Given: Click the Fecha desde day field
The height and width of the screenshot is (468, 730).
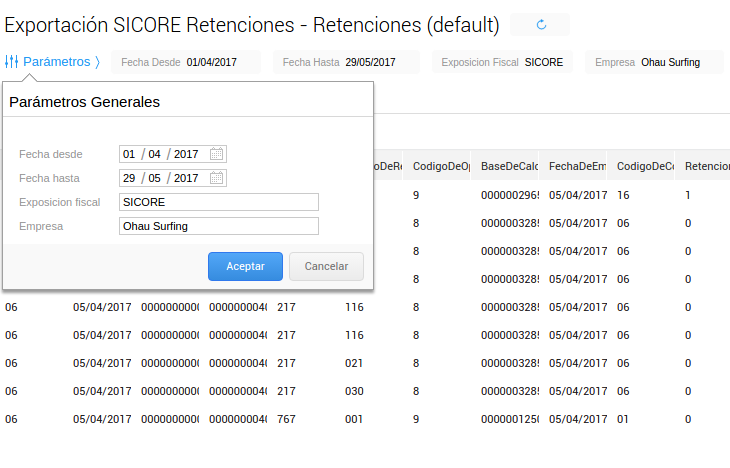Looking at the screenshot, I should [129, 154].
